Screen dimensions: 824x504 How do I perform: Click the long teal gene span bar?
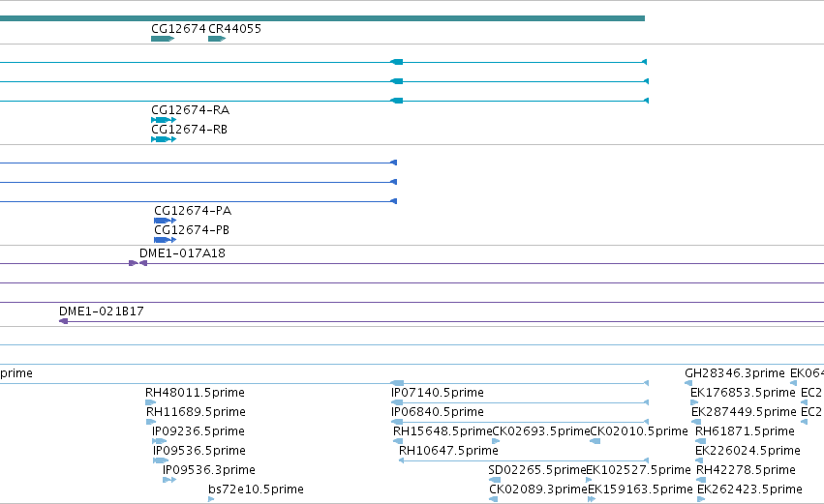pos(322,18)
